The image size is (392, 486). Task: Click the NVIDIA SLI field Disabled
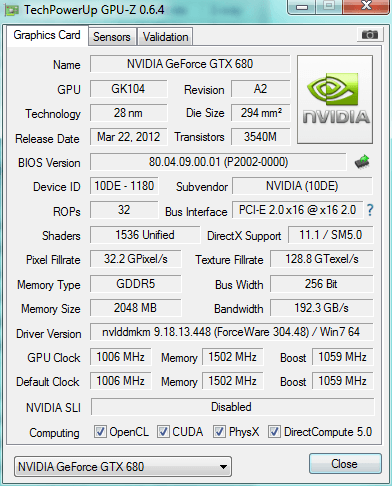pos(232,407)
